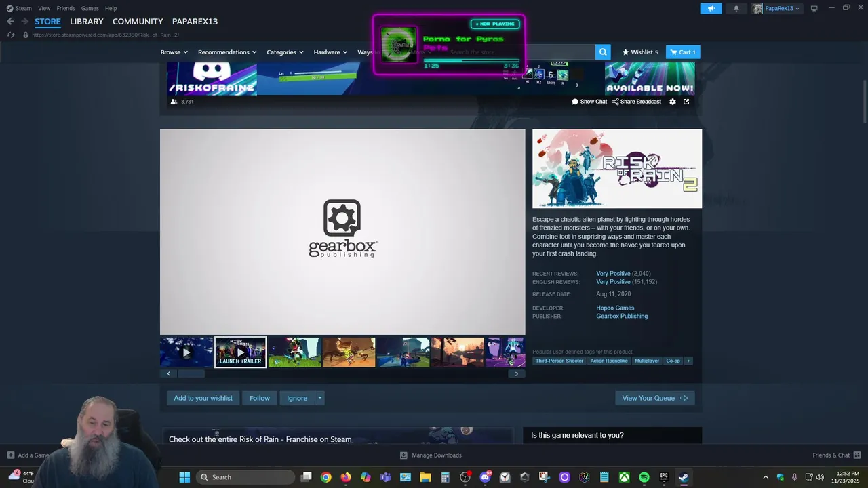Go back with the left arrow

point(10,21)
